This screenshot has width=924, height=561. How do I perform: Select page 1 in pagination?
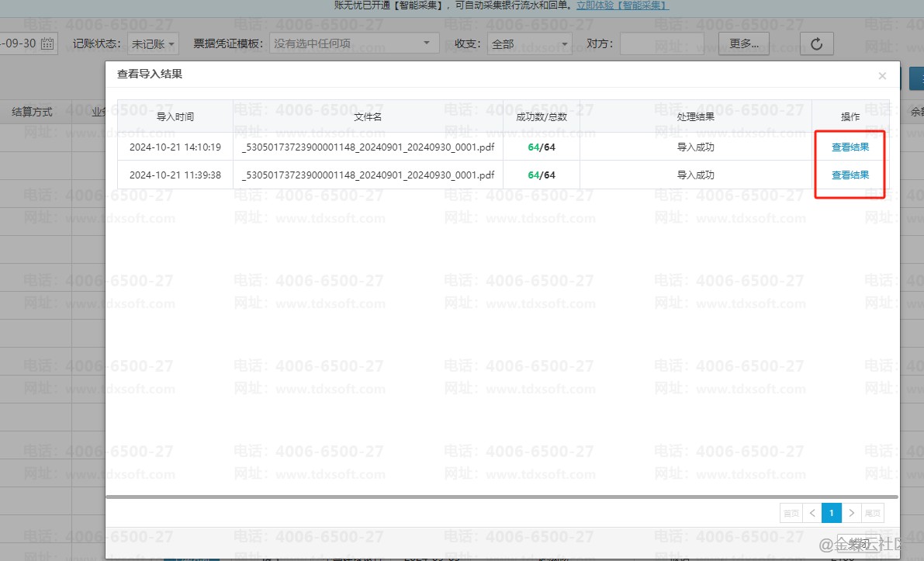click(832, 513)
